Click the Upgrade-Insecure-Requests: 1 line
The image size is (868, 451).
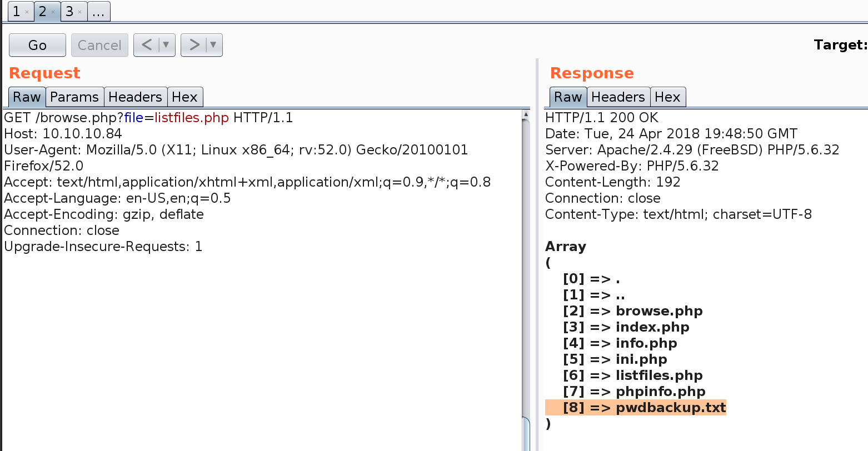pos(103,247)
